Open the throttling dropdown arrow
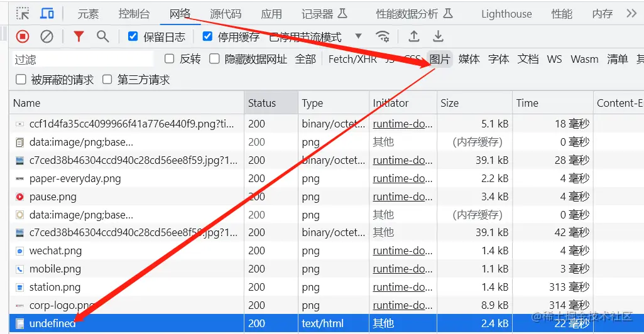The height and width of the screenshot is (334, 644). (358, 36)
